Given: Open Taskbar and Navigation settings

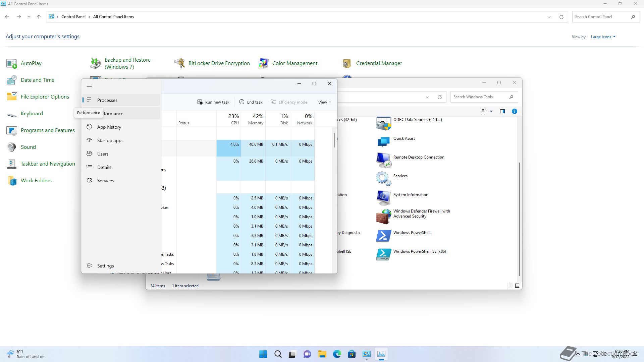Looking at the screenshot, I should [x=41, y=164].
